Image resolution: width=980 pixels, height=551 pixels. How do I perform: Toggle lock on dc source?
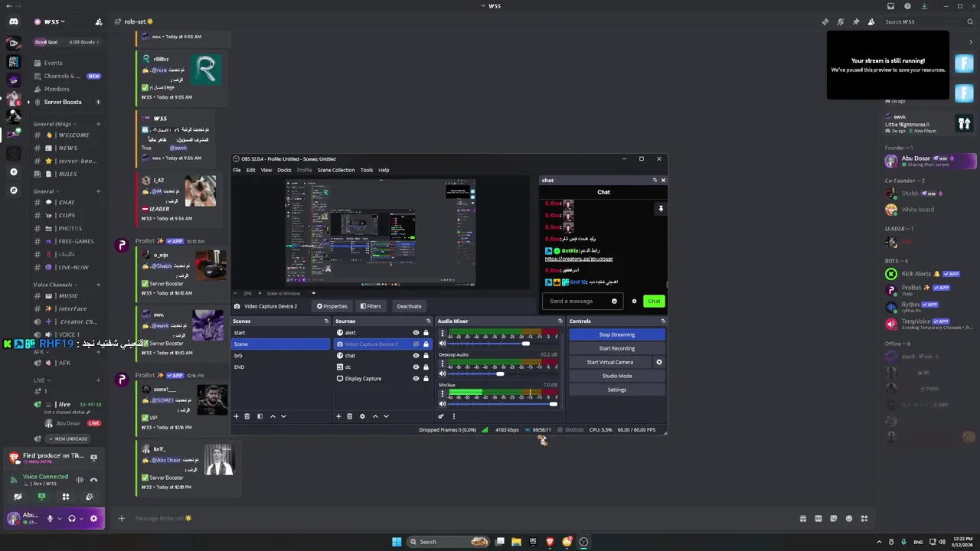pyautogui.click(x=426, y=367)
